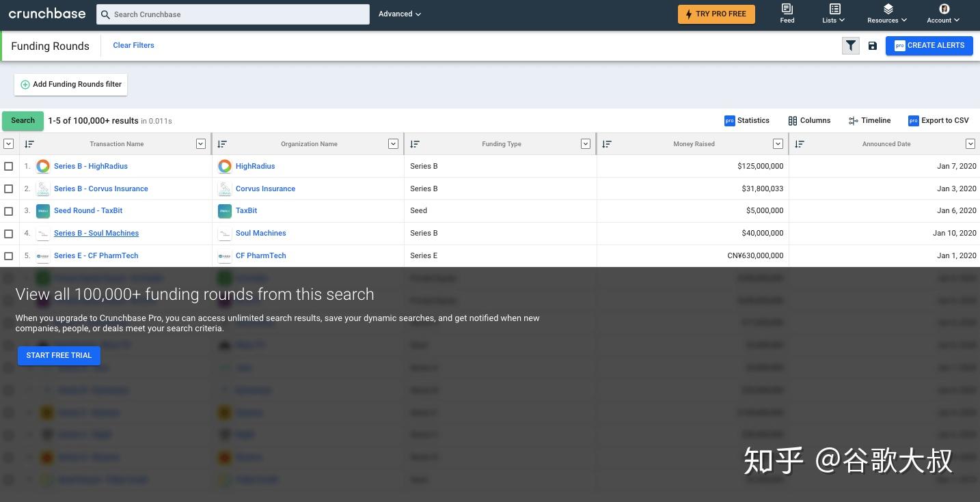
Task: Open the Resources menu
Action: point(887,14)
